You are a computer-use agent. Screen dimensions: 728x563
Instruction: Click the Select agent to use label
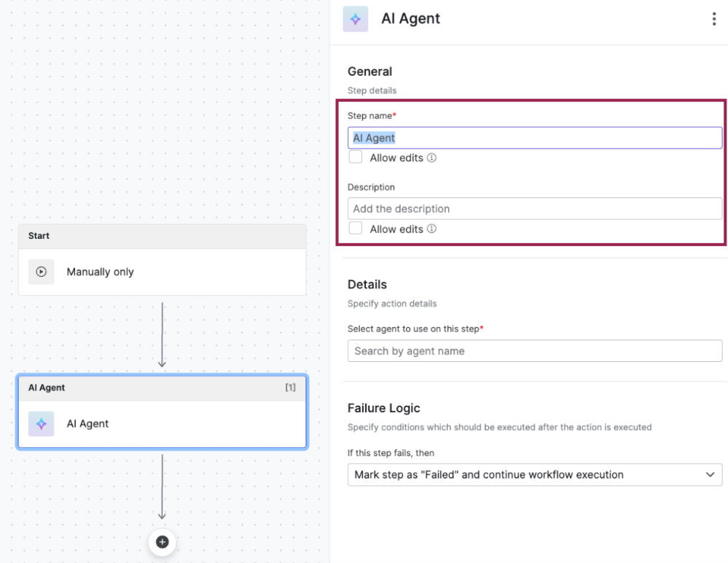click(415, 329)
